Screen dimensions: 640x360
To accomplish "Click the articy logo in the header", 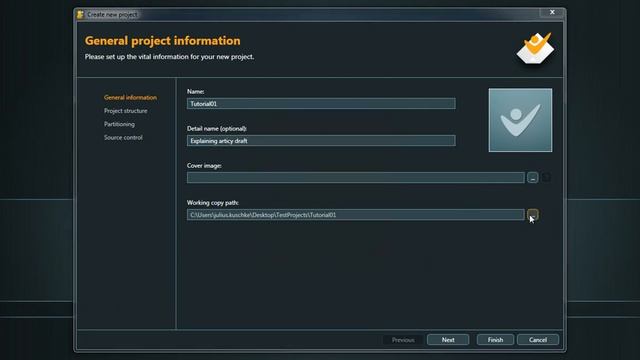I will 535,48.
